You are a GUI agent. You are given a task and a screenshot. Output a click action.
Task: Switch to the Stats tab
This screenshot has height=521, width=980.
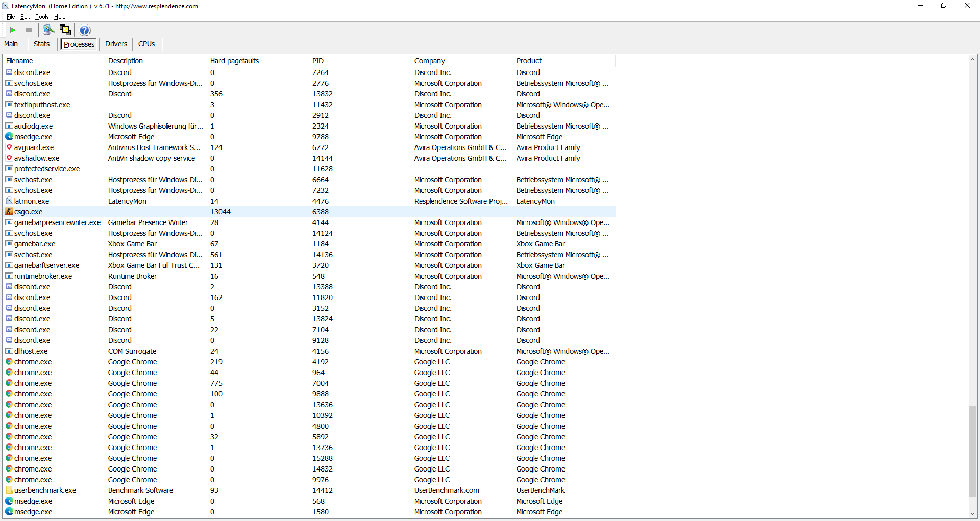pos(42,44)
